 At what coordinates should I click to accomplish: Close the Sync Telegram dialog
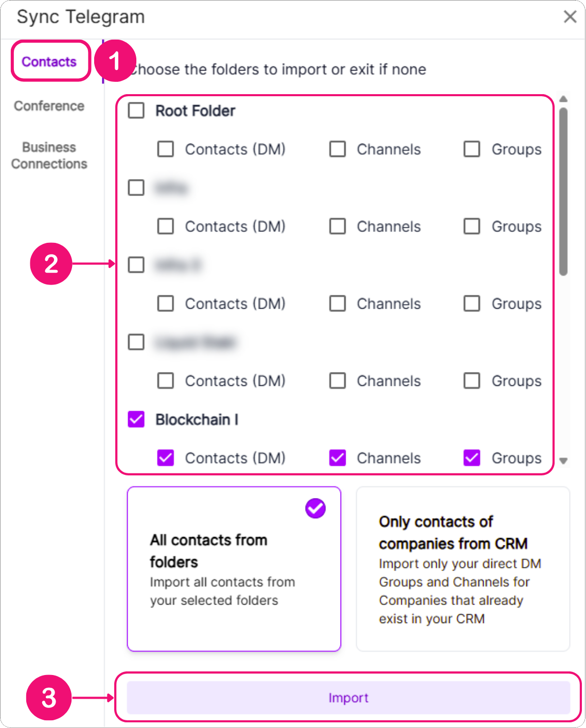[570, 17]
